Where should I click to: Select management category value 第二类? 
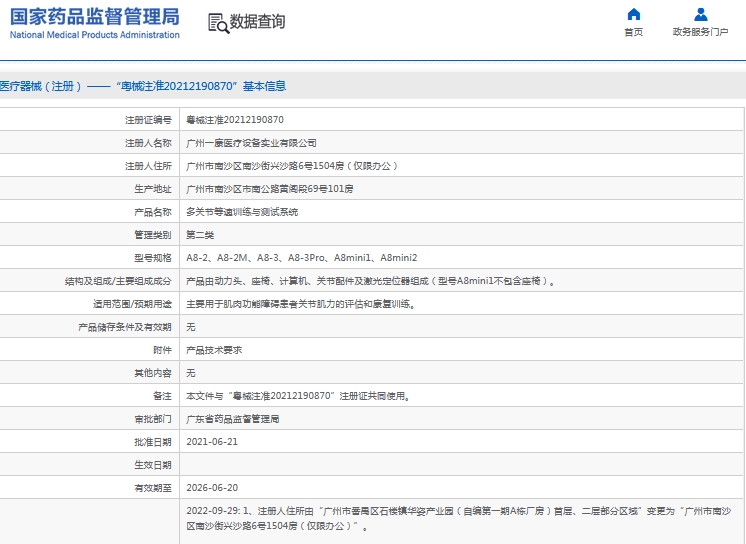tap(200, 235)
